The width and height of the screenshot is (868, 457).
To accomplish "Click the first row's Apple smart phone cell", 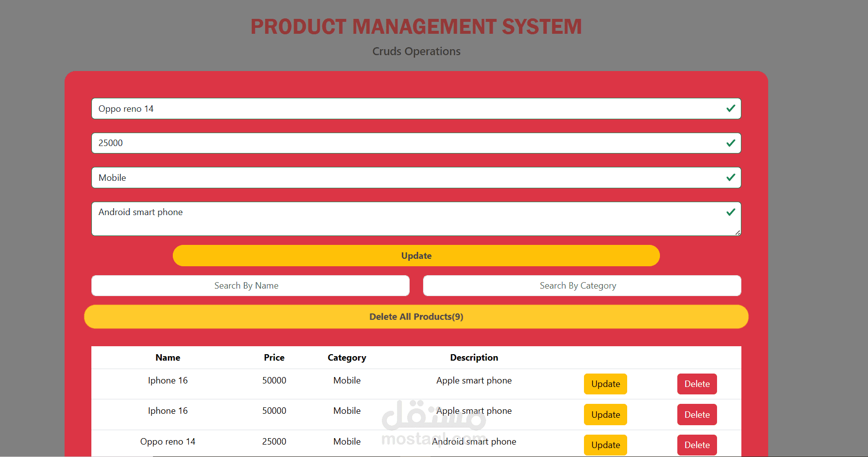I will [474, 381].
